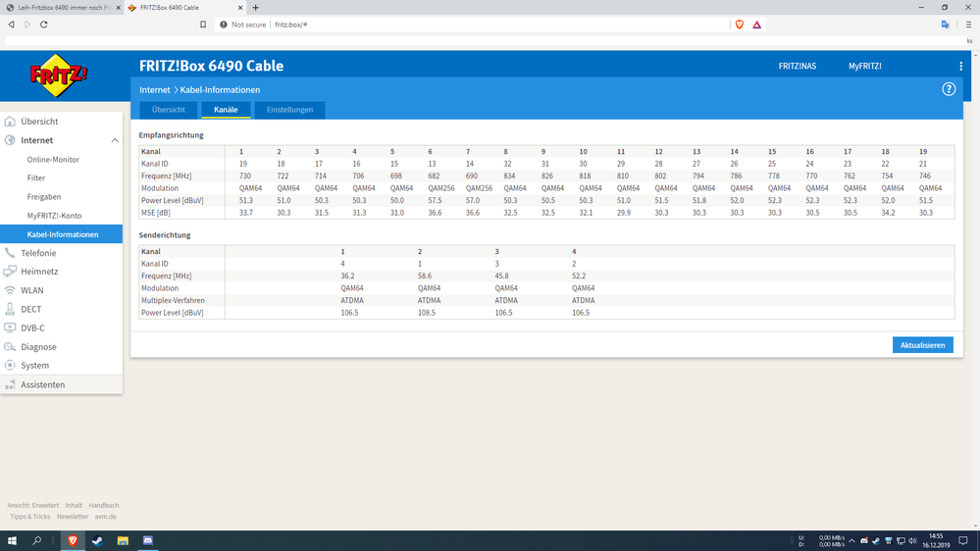Click the 36.2 frequency in Senderichtung
Viewport: 980px width, 551px height.
tap(347, 276)
